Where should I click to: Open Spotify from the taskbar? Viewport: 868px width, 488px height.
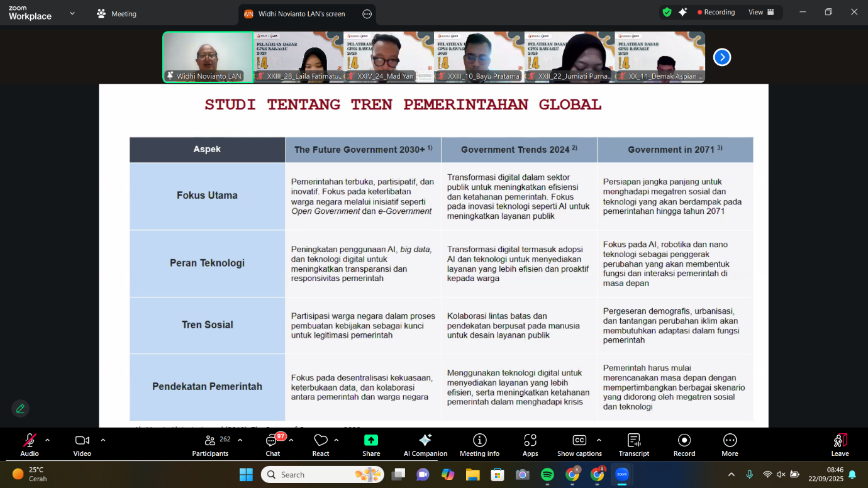click(547, 475)
